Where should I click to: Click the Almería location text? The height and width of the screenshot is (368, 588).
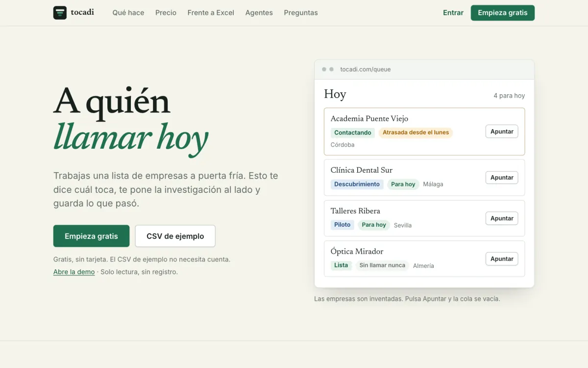pyautogui.click(x=423, y=265)
